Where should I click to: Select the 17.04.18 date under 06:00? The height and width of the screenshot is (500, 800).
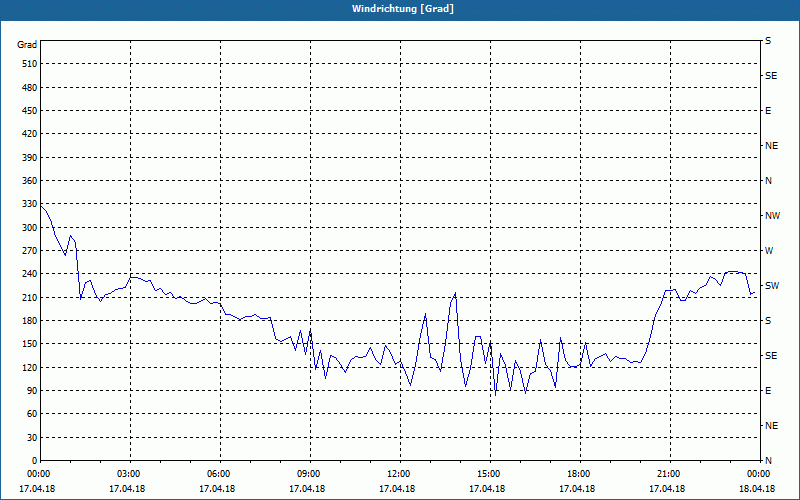pos(217,489)
